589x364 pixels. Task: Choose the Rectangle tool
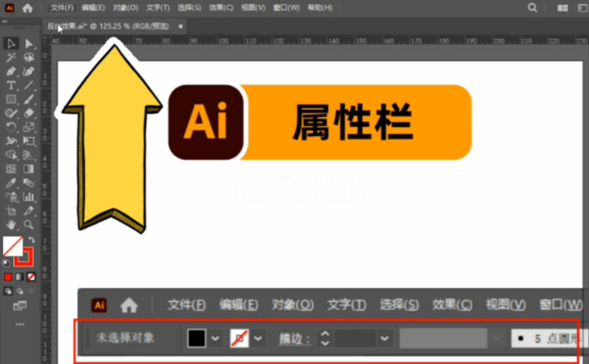click(x=11, y=99)
